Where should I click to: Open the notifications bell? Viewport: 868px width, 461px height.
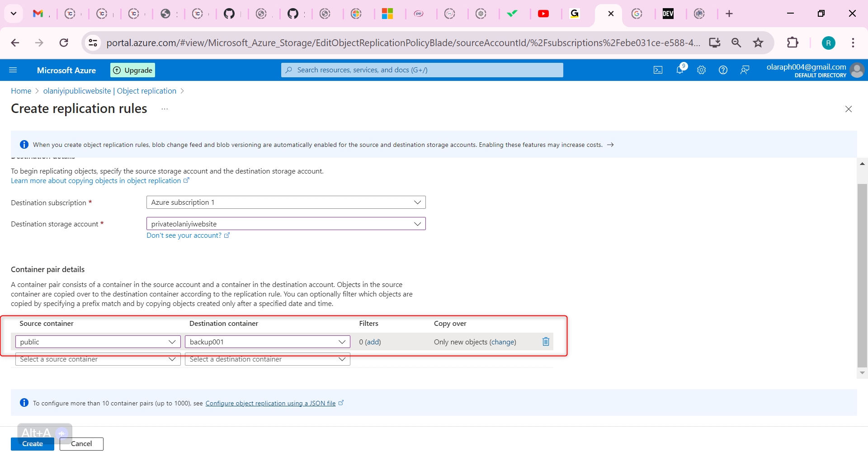[680, 70]
